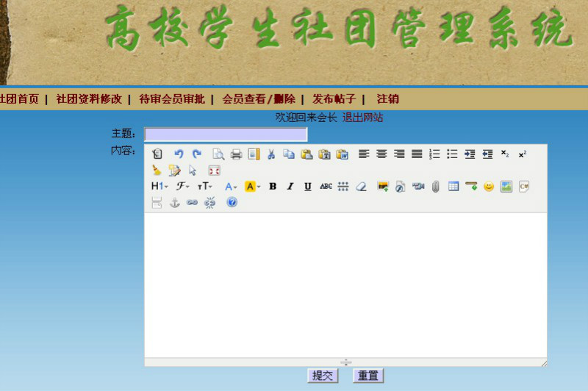Open editor help about icon
Image resolution: width=588 pixels, height=391 pixels.
pos(232,202)
